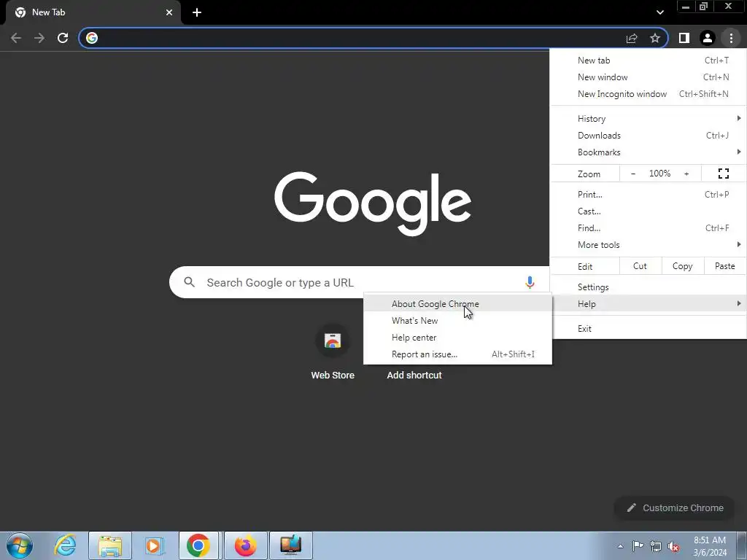Open the tab search chevron
Screen dimensions: 747x560
659,12
